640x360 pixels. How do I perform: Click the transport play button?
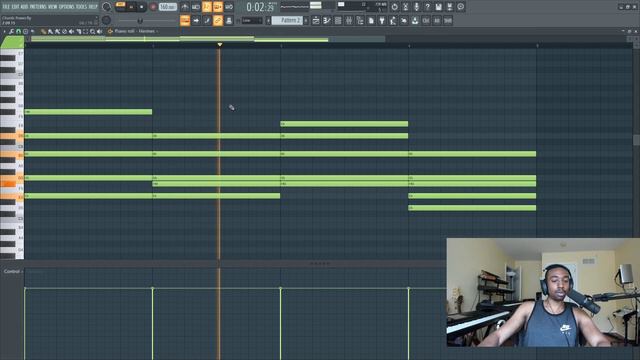pos(131,7)
